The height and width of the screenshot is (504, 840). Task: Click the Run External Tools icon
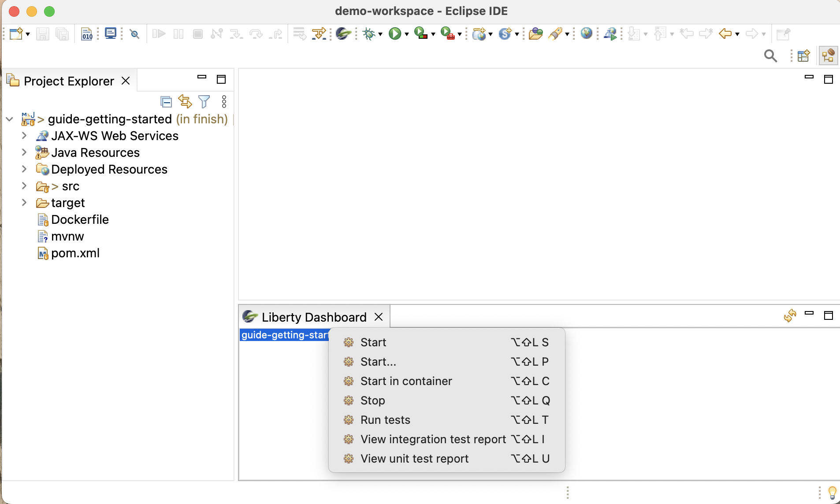click(447, 33)
